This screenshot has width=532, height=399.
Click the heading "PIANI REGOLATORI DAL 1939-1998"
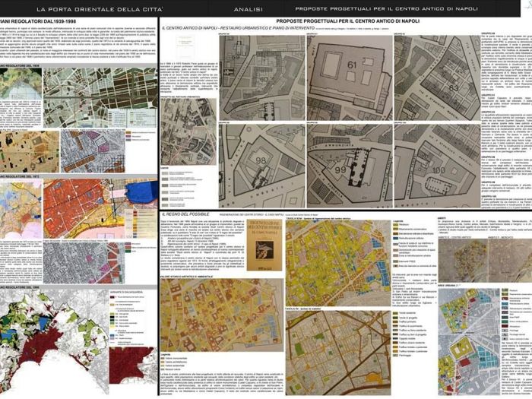point(38,21)
